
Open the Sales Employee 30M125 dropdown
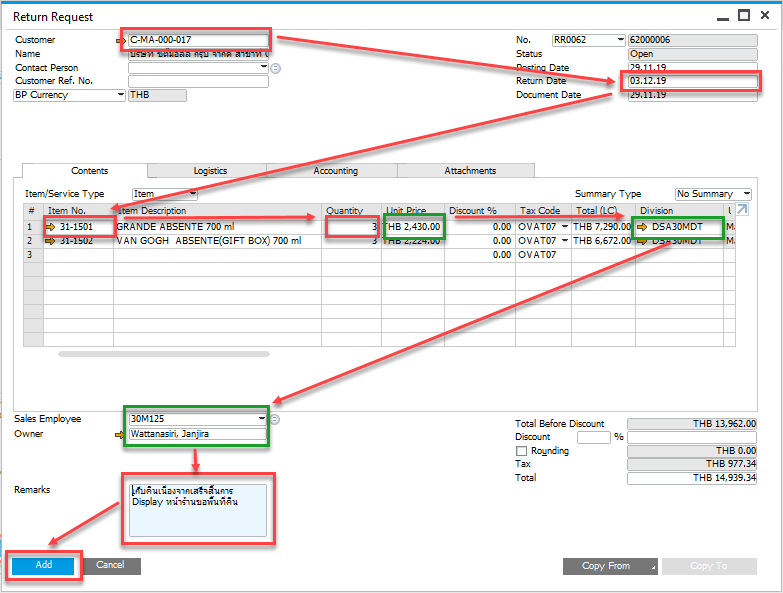coord(262,418)
